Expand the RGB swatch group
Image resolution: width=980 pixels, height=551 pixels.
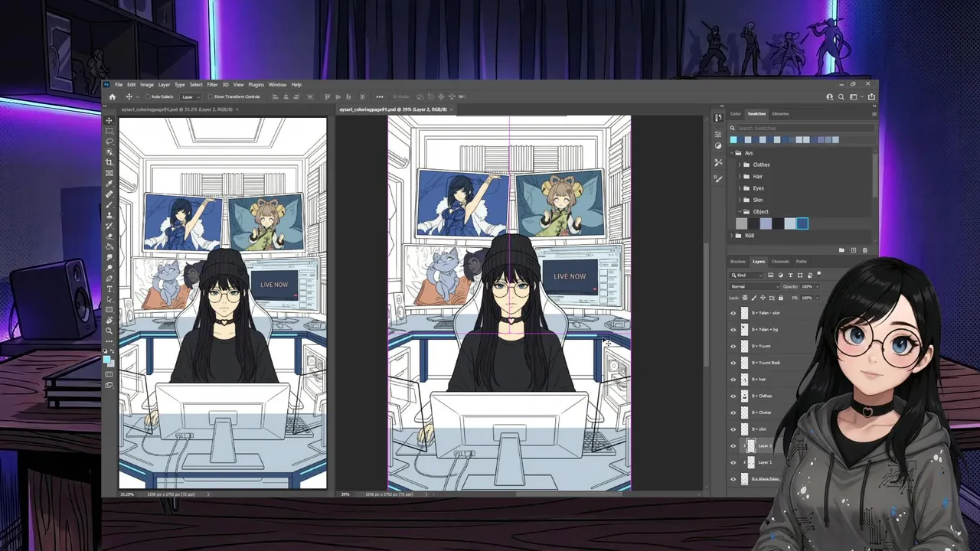731,236
